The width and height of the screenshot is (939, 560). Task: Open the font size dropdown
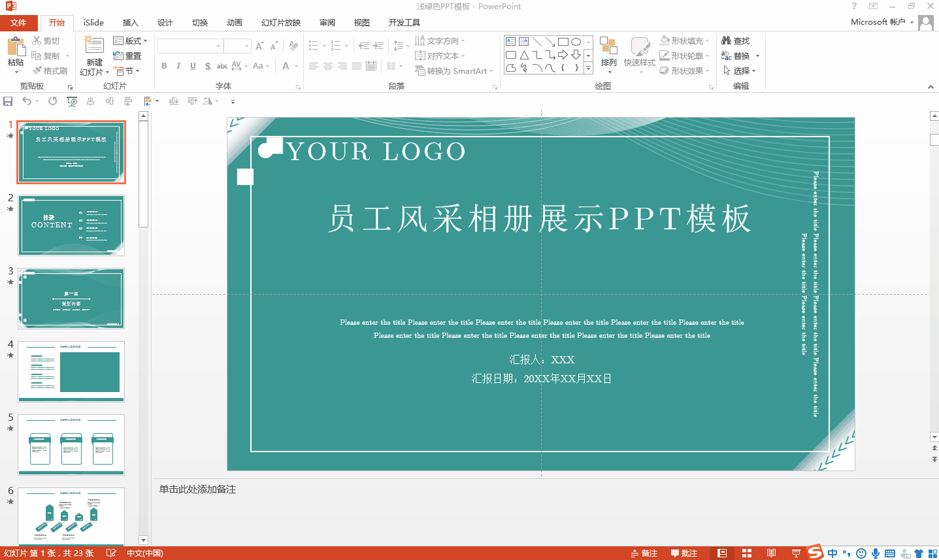coord(246,46)
